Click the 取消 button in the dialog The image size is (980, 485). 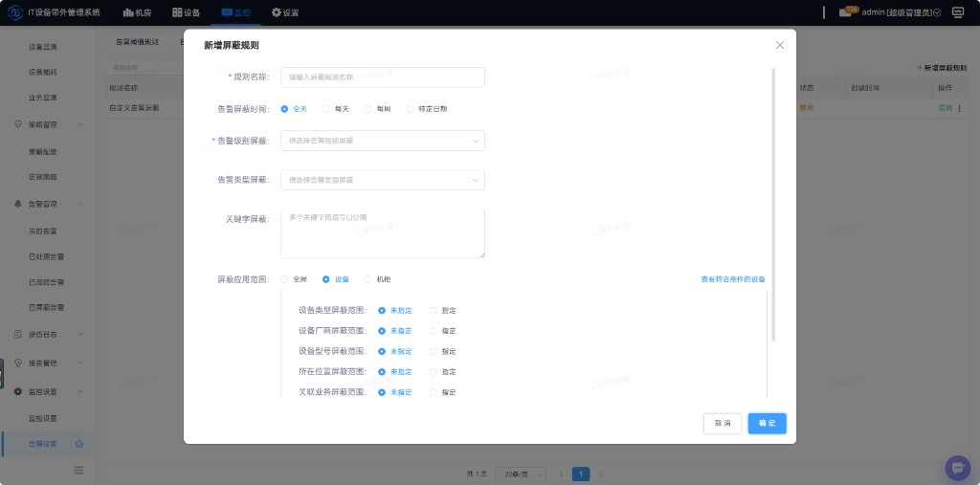(x=723, y=423)
